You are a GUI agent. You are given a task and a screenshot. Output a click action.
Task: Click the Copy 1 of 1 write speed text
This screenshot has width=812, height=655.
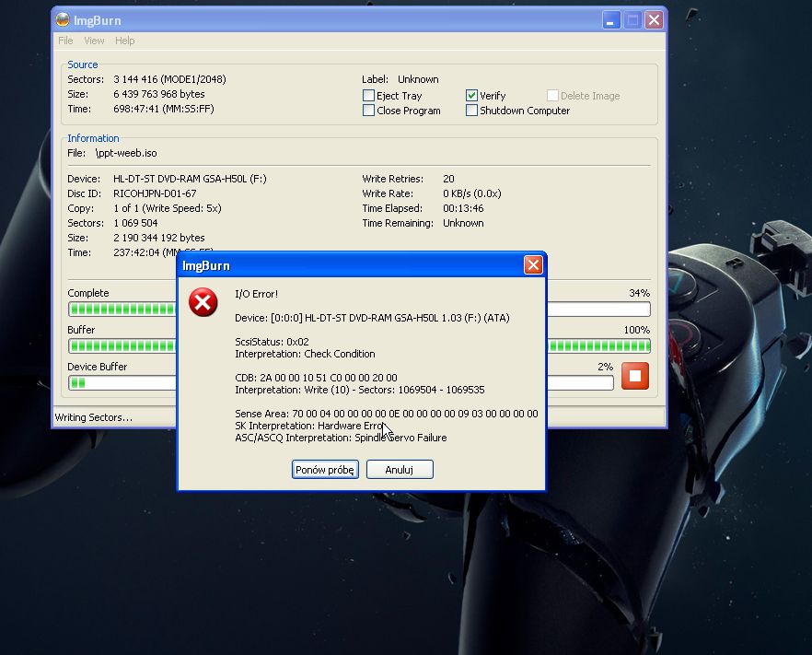coord(168,208)
